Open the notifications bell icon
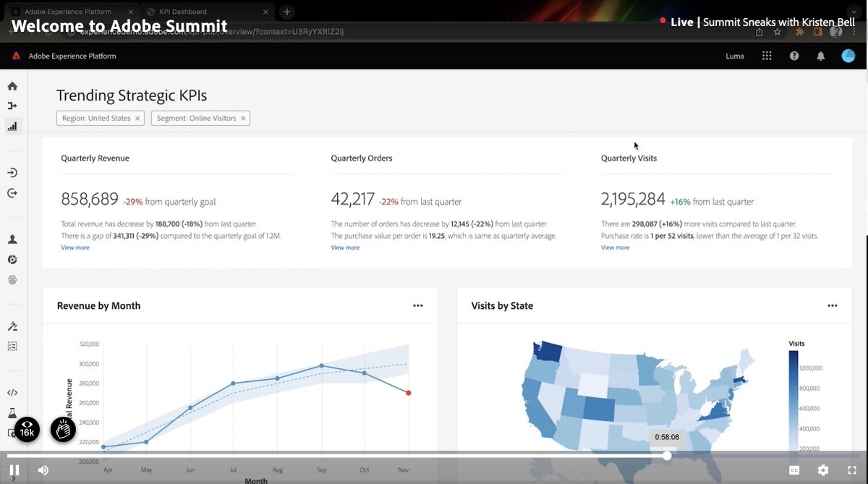868x484 pixels. coord(821,56)
